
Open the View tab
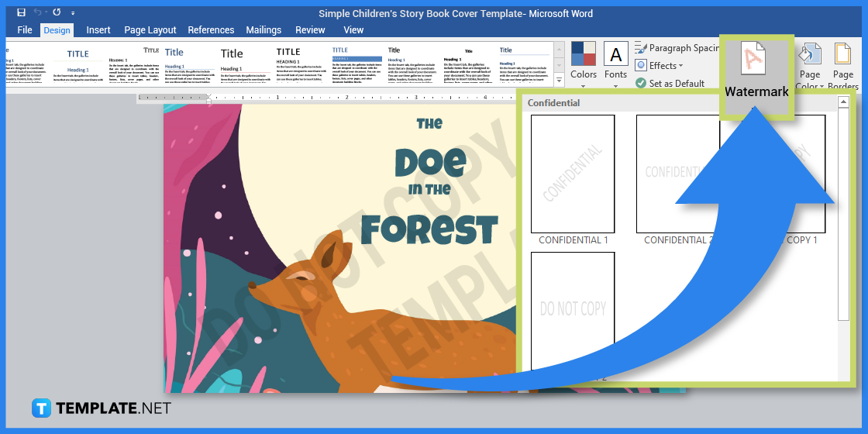[353, 30]
